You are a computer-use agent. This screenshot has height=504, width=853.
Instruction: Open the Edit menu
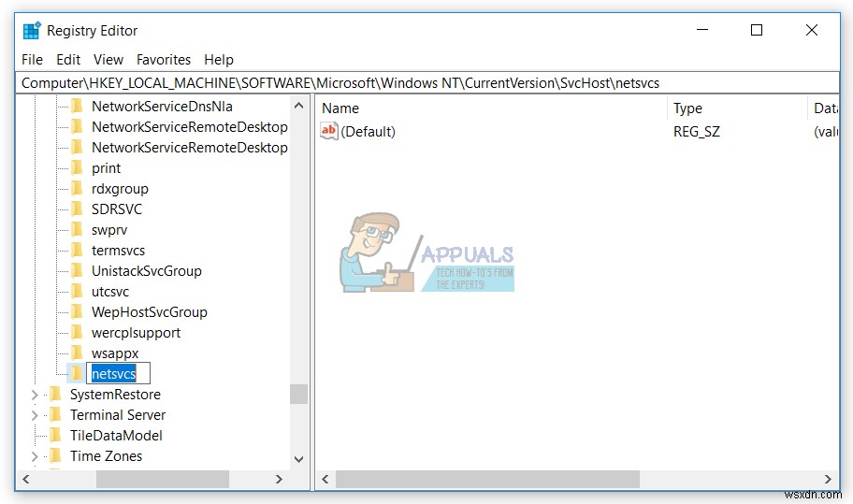(x=68, y=60)
